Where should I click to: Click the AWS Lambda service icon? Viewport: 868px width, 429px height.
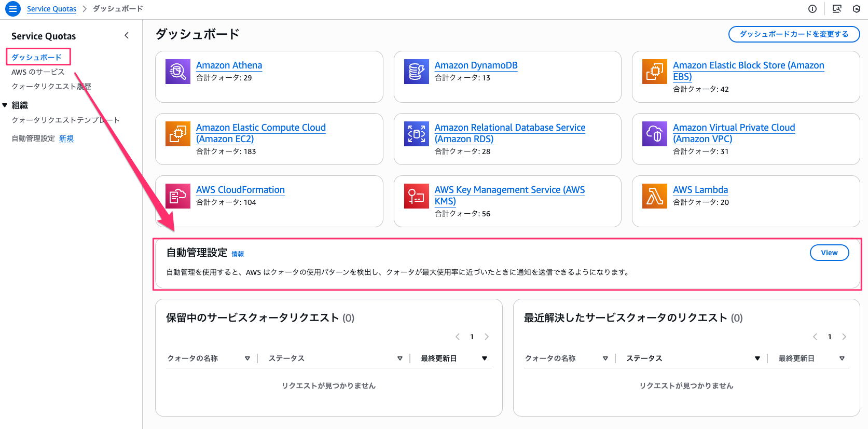[x=654, y=196]
